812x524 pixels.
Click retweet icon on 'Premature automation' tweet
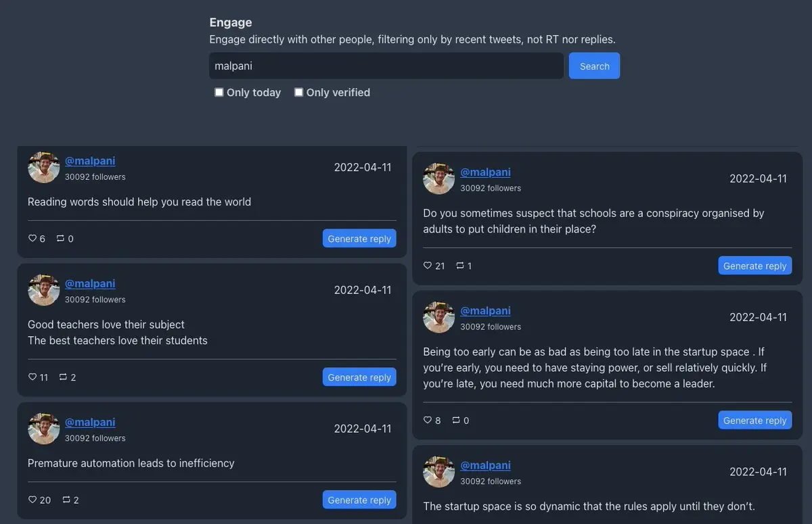click(x=66, y=500)
